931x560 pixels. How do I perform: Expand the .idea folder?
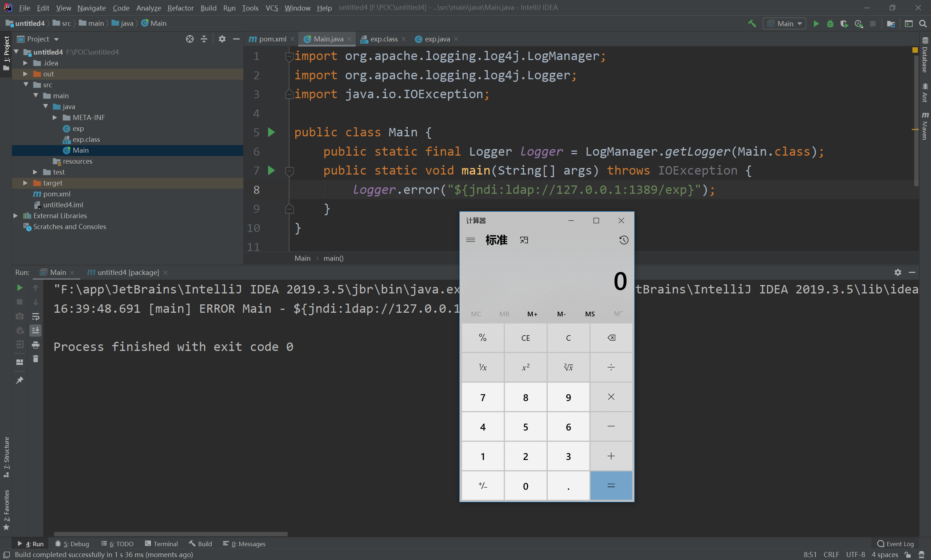point(25,63)
